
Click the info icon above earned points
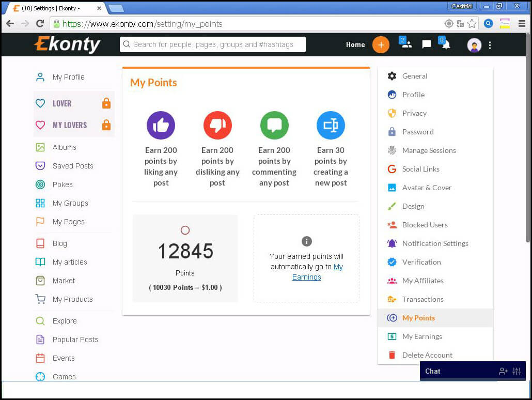point(306,241)
